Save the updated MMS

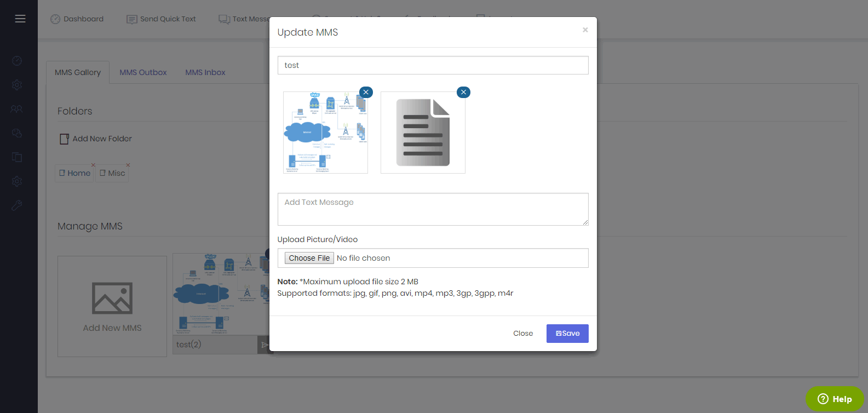567,334
